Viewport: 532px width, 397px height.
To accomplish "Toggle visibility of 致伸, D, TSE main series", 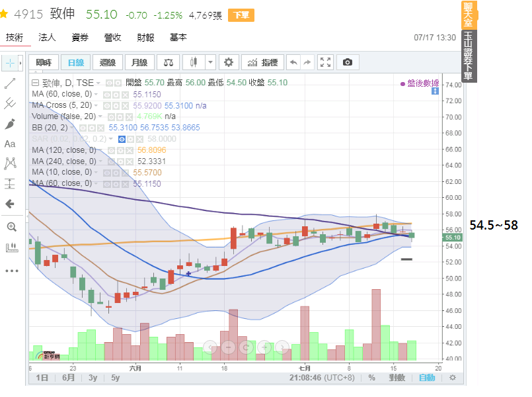I will pos(109,83).
